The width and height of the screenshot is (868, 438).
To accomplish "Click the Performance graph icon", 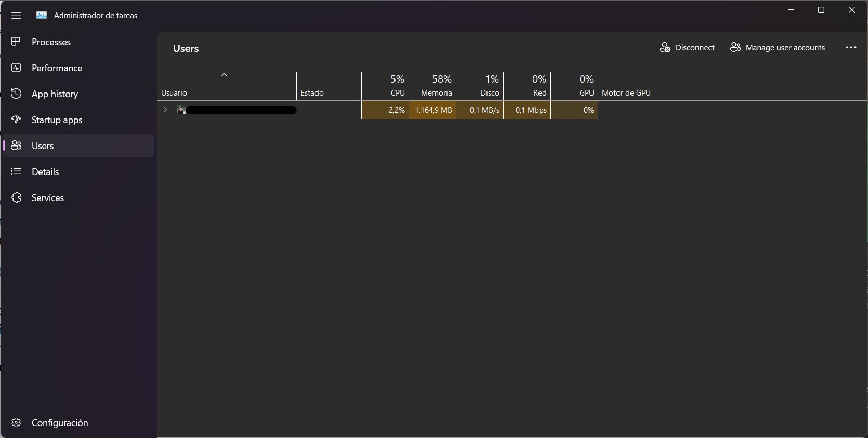I will point(16,68).
